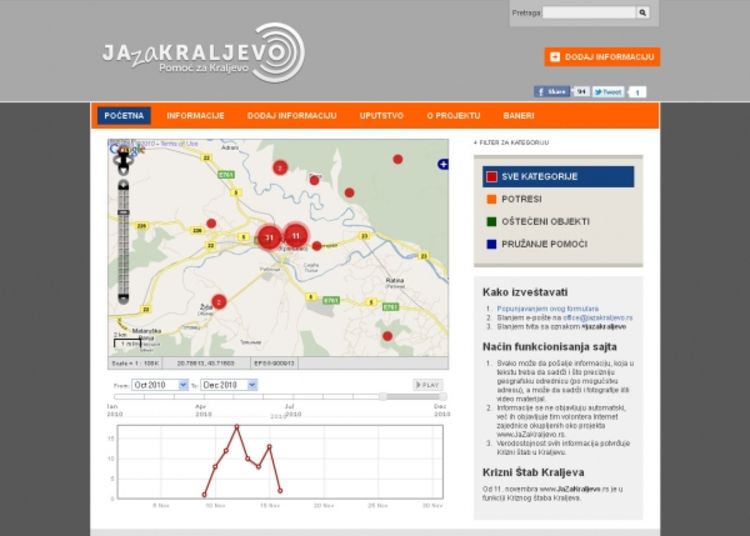Open the Uputstvo tab
Screen dimensions: 750x536
(x=381, y=116)
